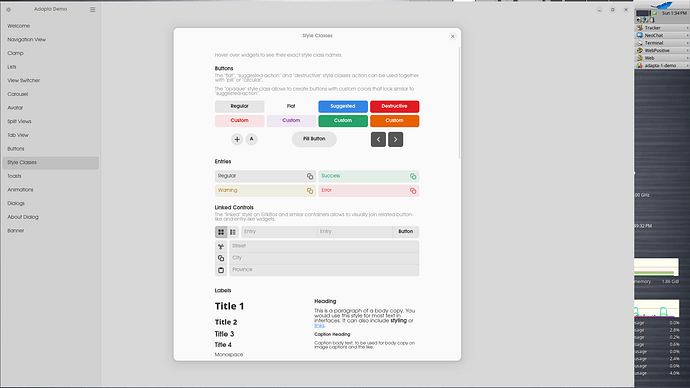Click the cut icon beside Street

click(221, 246)
